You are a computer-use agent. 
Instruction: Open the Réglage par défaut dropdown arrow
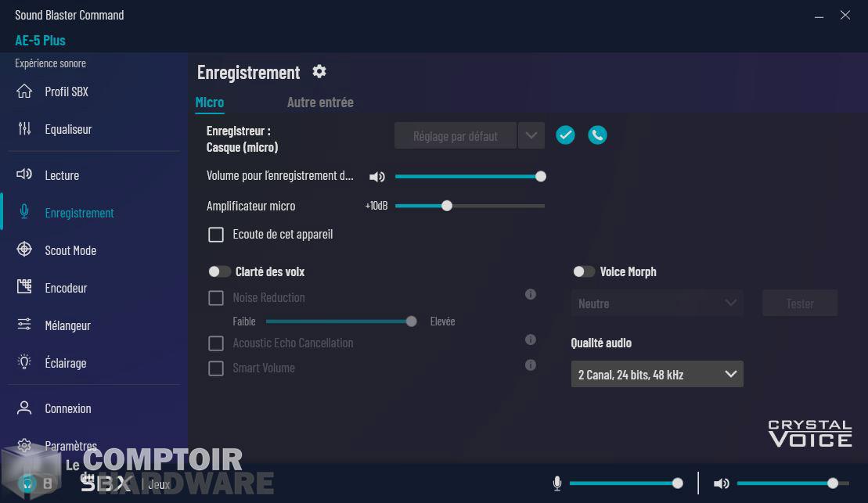(x=531, y=135)
